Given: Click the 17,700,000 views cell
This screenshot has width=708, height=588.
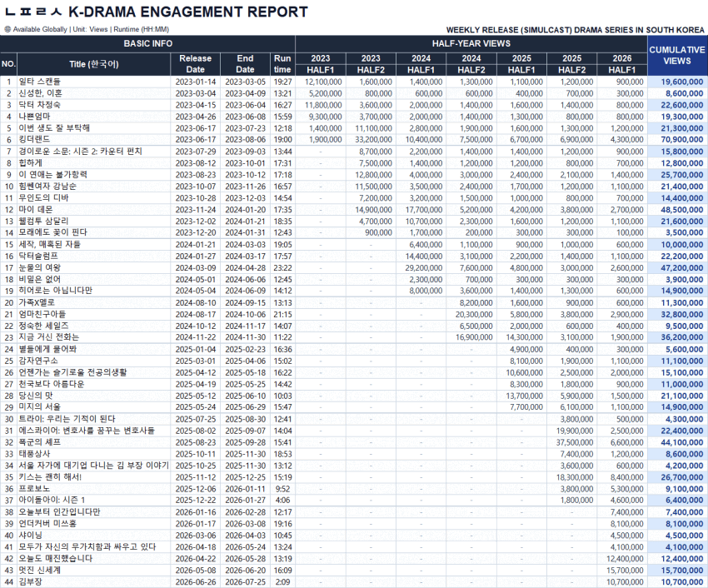Looking at the screenshot, I should pos(423,210).
